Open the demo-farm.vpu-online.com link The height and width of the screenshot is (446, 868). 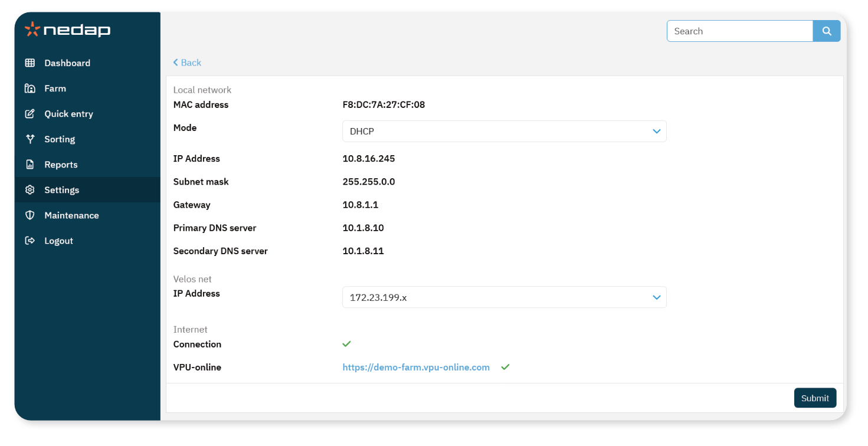click(x=416, y=368)
